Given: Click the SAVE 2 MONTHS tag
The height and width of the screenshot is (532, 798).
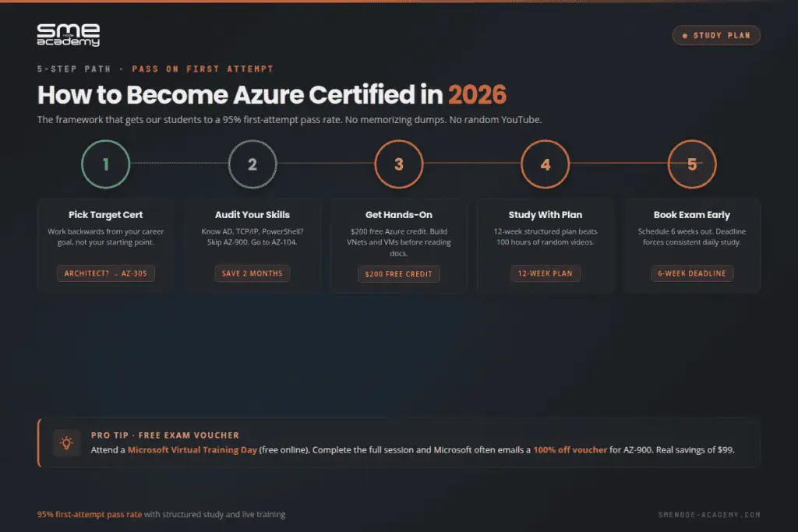Looking at the screenshot, I should coord(252,273).
